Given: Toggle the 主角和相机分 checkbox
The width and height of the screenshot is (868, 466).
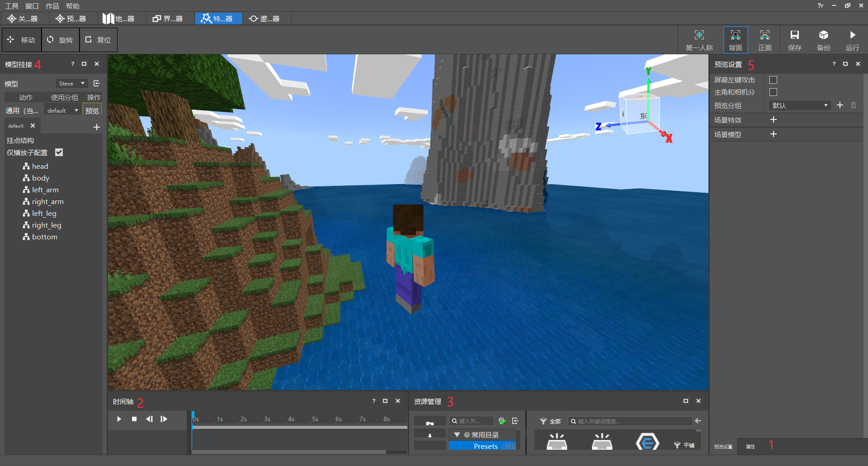Looking at the screenshot, I should 774,92.
